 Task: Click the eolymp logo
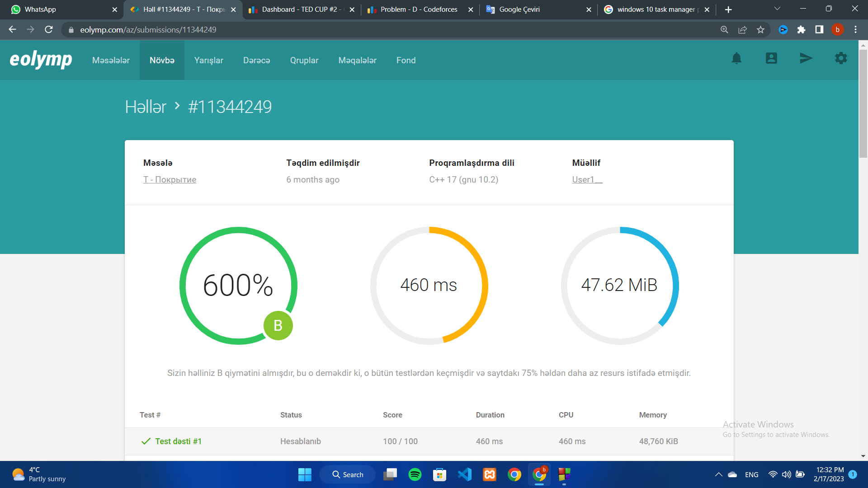[41, 60]
